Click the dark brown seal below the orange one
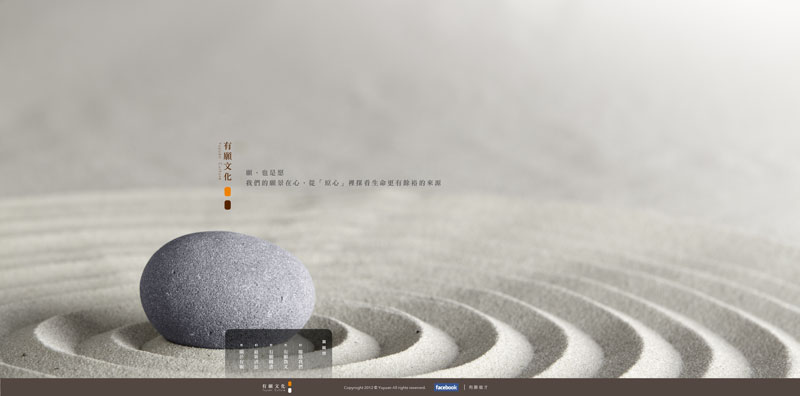The image size is (800, 396). coord(228,205)
